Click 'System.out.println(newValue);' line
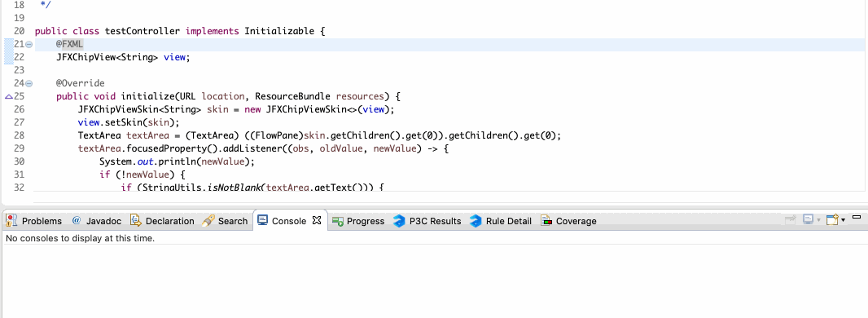The height and width of the screenshot is (318, 868). 178,161
